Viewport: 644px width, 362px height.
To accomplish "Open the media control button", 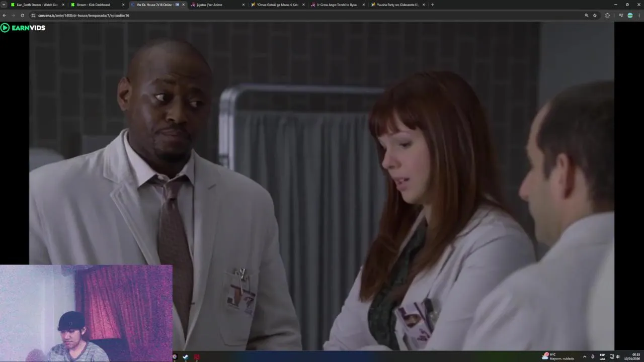I will pyautogui.click(x=621, y=16).
